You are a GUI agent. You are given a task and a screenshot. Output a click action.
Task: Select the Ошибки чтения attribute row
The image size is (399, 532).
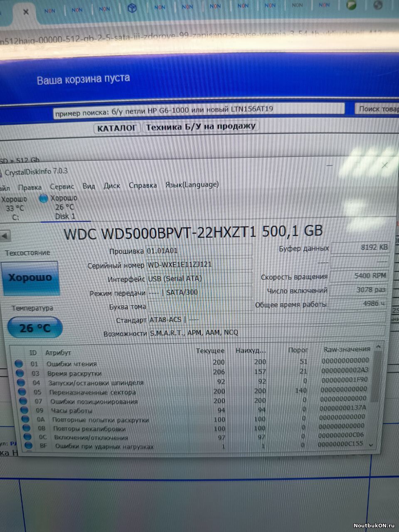192,362
